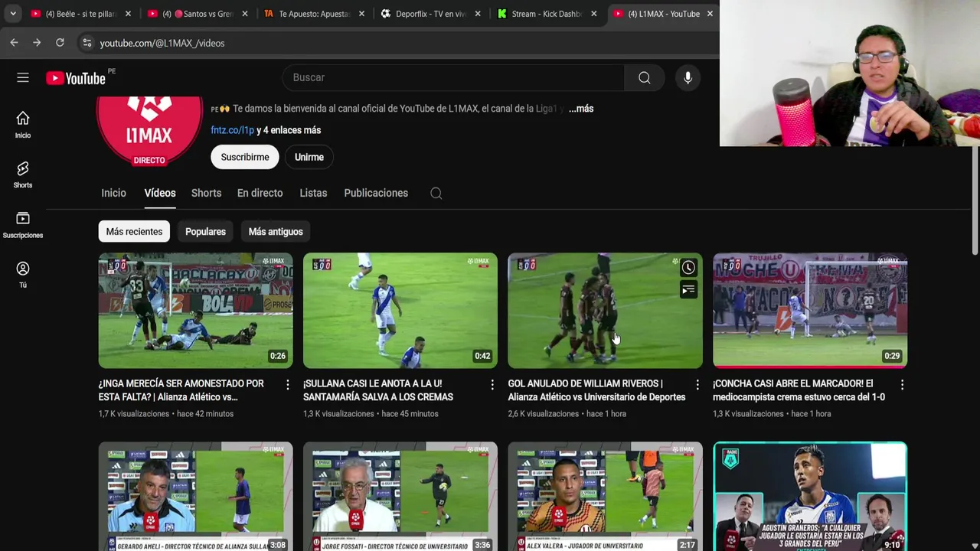Play the Agustín Graneros video thumbnail
Viewport: 980px width, 551px height.
[x=810, y=497]
